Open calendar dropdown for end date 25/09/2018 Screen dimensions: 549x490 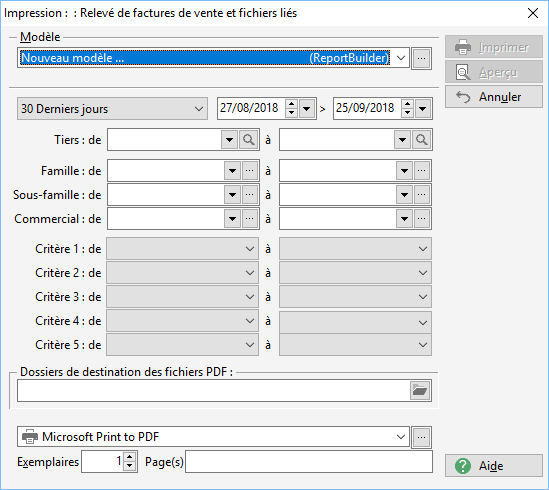[423, 109]
